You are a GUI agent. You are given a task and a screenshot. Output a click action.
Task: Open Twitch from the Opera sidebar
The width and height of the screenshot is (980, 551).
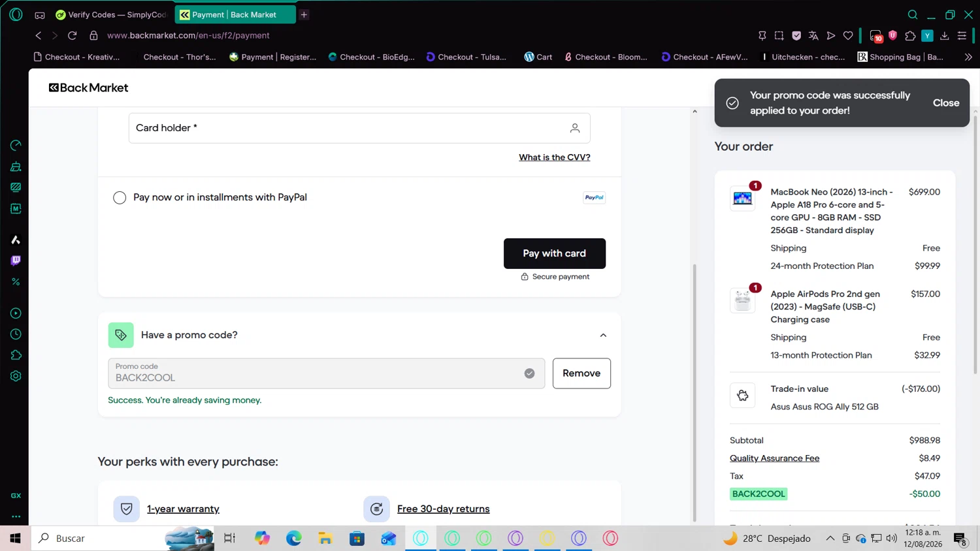click(x=16, y=261)
